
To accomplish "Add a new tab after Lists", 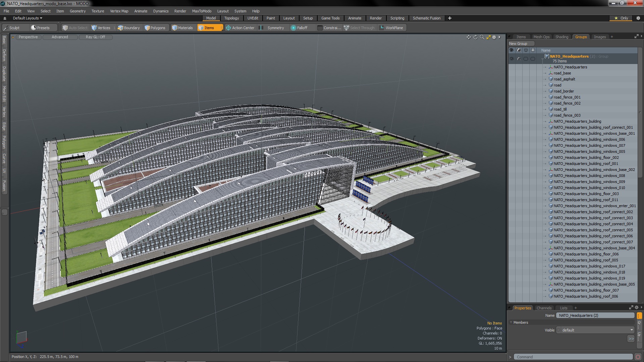I will pyautogui.click(x=575, y=308).
